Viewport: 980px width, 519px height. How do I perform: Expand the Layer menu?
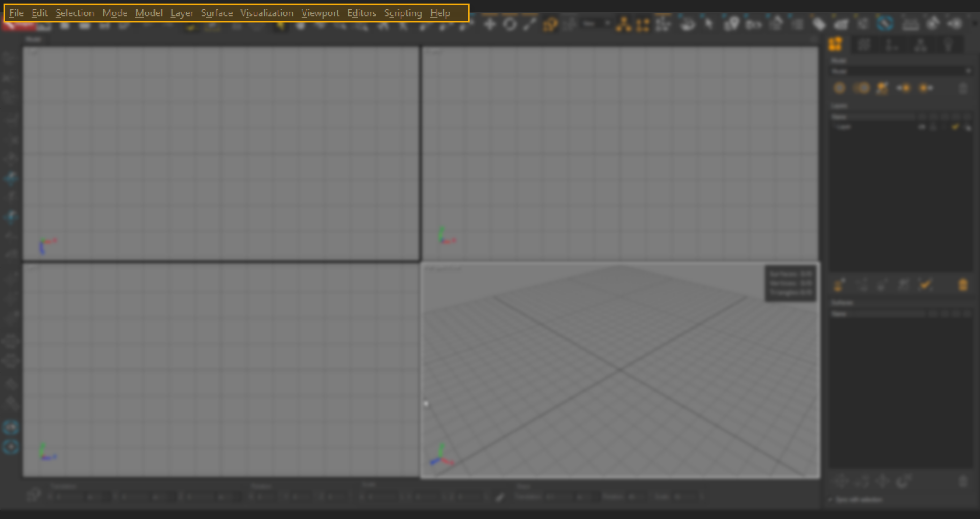tap(181, 13)
